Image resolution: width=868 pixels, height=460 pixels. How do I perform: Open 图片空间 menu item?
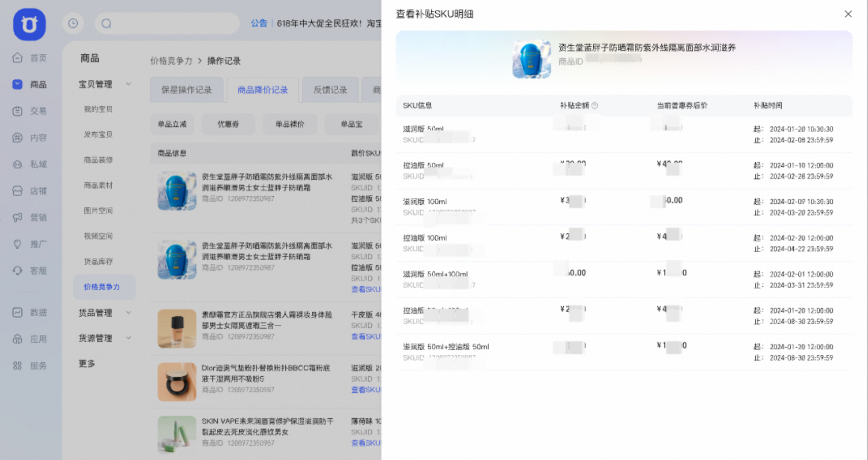[x=98, y=210]
